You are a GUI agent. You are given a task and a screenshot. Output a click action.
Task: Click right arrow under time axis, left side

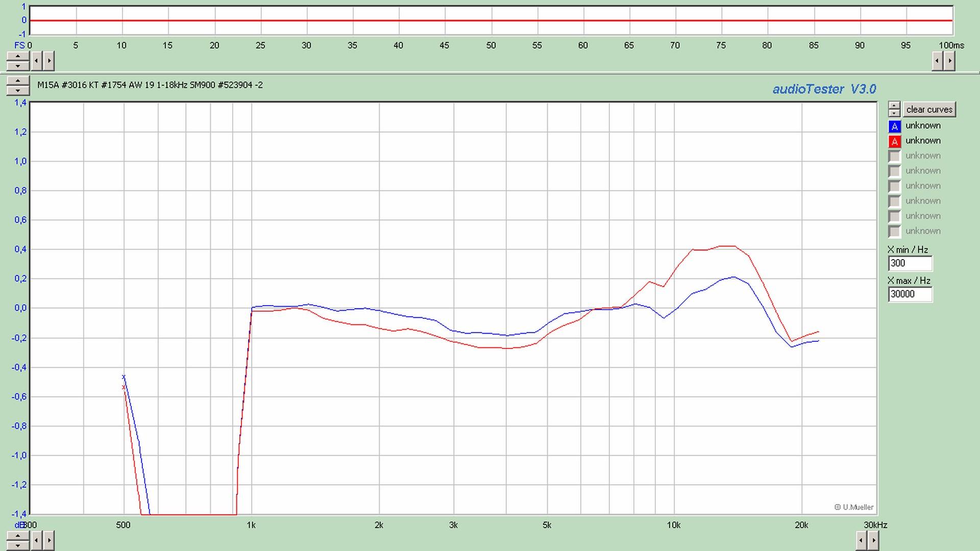pos(49,61)
